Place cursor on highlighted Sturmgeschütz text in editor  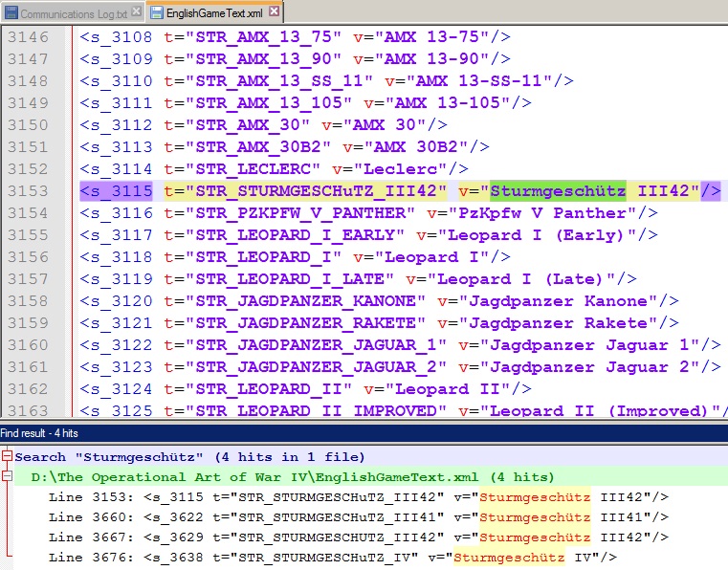pos(558,190)
